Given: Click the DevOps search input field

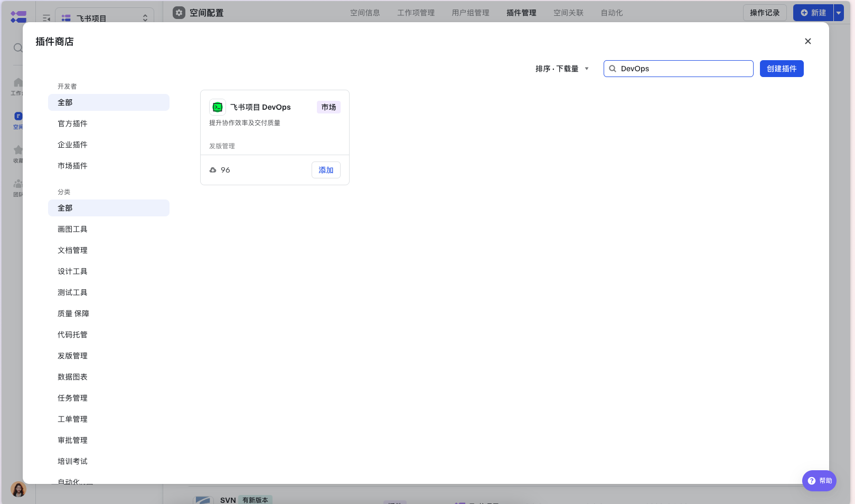Looking at the screenshot, I should [679, 69].
